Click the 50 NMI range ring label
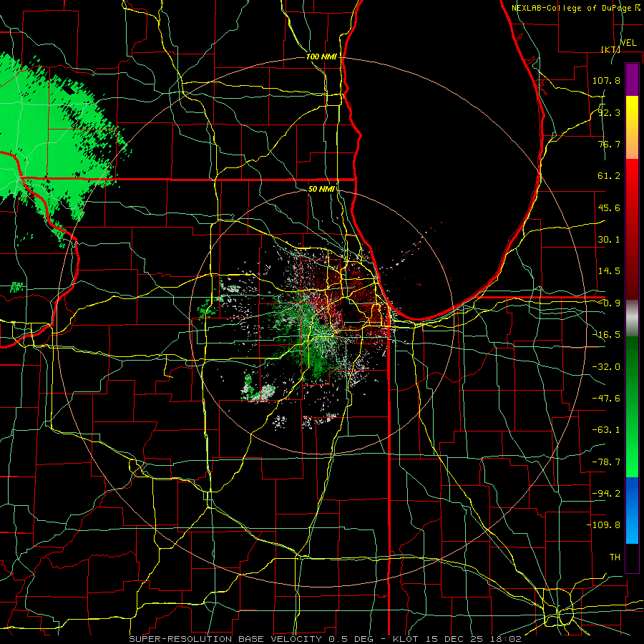The image size is (644, 644). point(321,190)
